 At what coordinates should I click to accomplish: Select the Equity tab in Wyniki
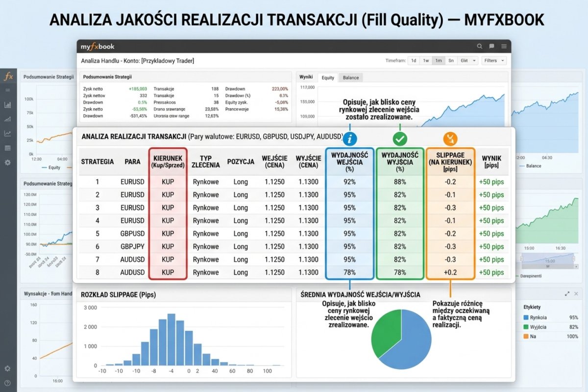(328, 77)
